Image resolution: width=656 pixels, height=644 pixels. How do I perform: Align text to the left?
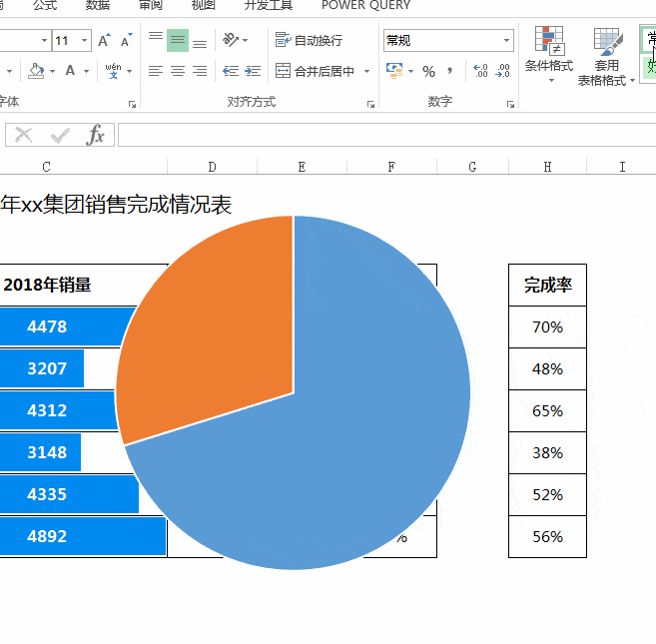pos(156,71)
